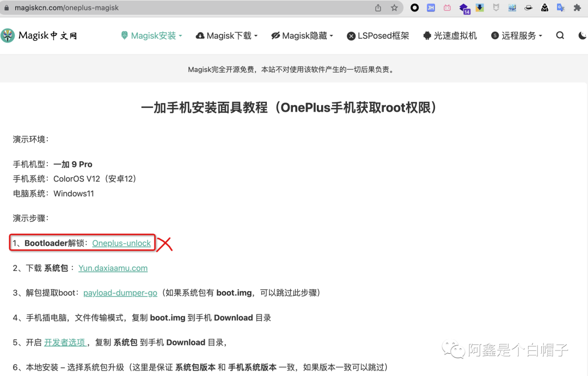Click the bookmark star in the address bar
The image size is (588, 376).
393,8
